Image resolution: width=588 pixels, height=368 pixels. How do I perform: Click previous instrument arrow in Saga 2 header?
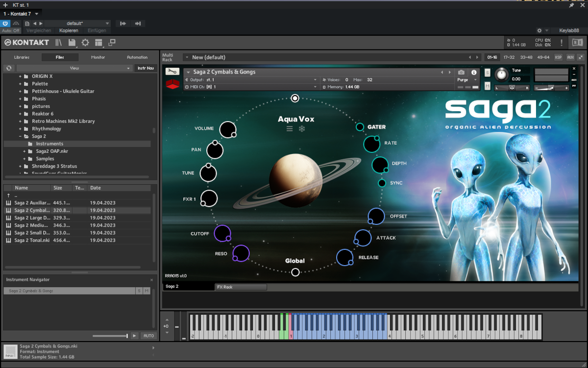pos(442,72)
